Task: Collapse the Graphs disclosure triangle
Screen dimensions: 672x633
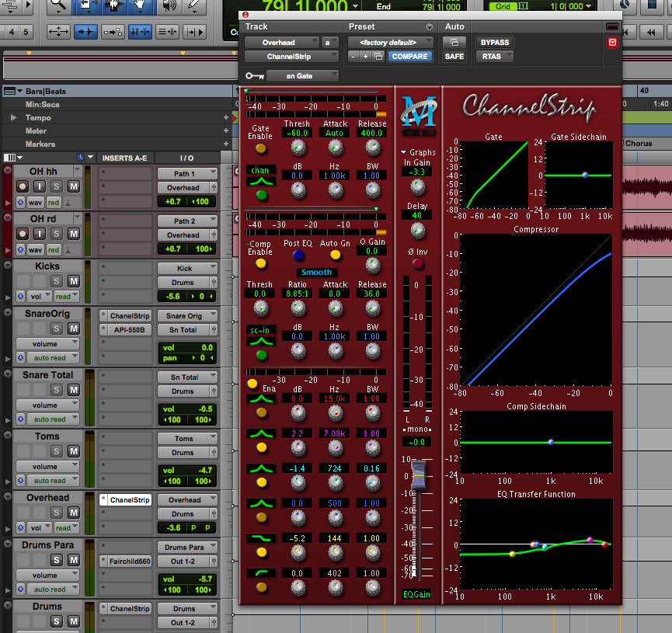Action: (403, 152)
